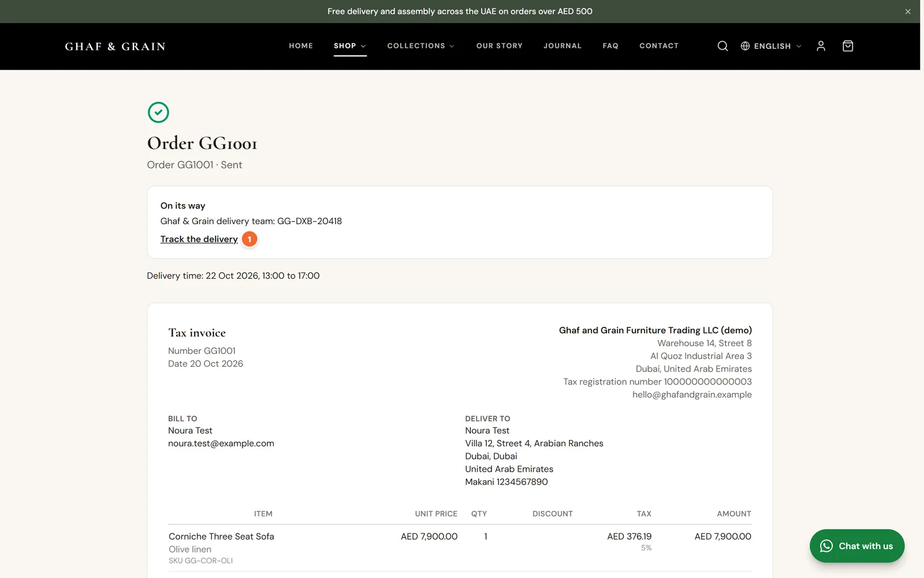Screen dimensions: 924x578
Task: Start a chat with Chat with us
Action: pyautogui.click(x=857, y=546)
